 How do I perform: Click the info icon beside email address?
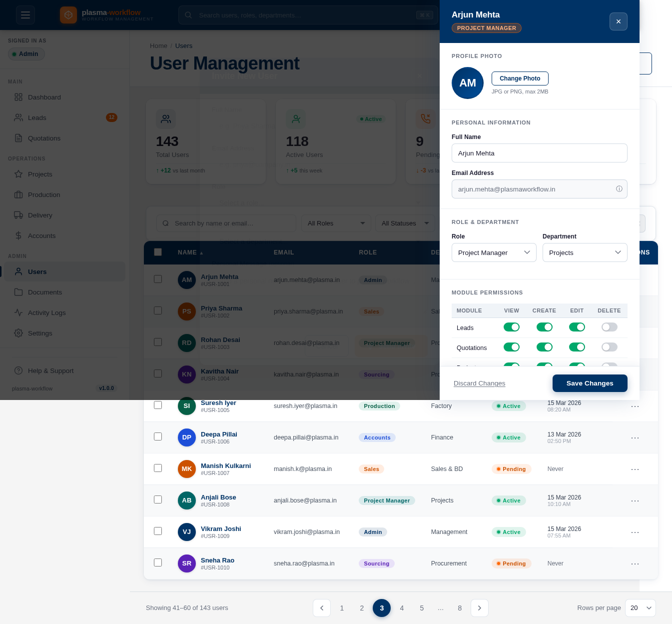(619, 189)
